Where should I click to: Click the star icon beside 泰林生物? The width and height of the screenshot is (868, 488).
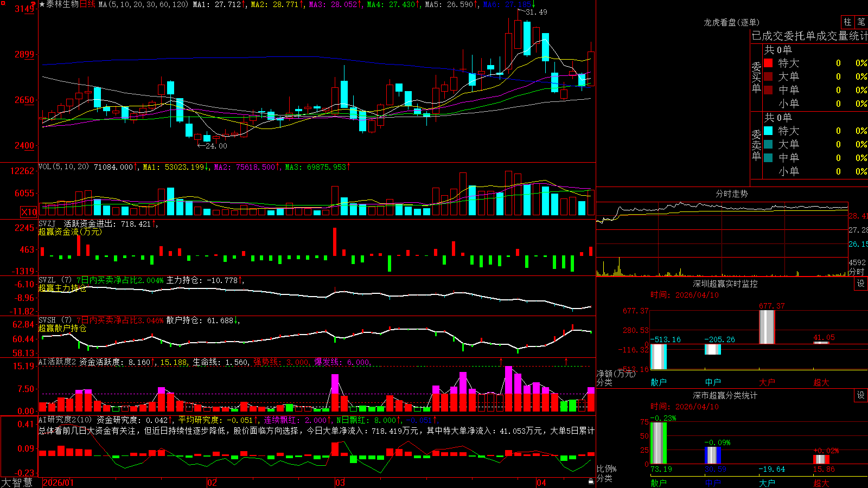[42, 4]
